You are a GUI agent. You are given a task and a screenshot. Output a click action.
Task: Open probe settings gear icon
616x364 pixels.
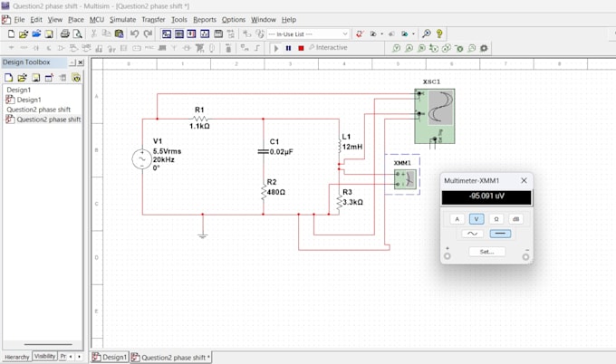[x=484, y=48]
